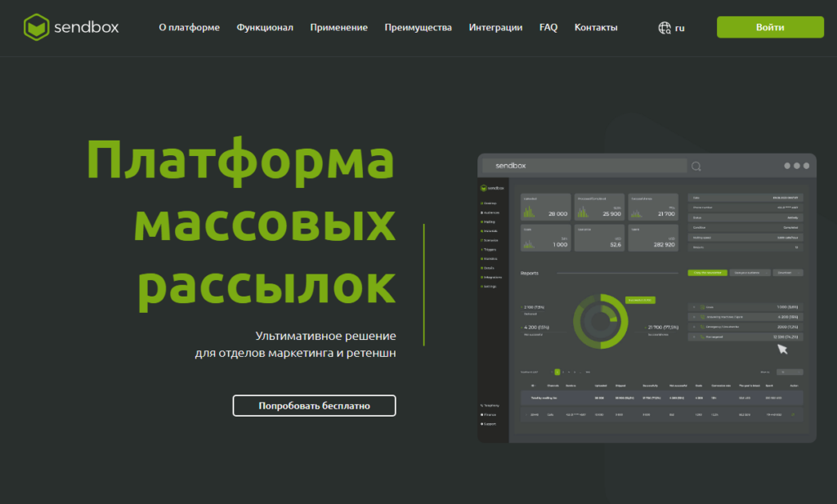837x504 pixels.
Task: Click 'Ультимативное решение' subtitle text
Action: pyautogui.click(x=325, y=336)
